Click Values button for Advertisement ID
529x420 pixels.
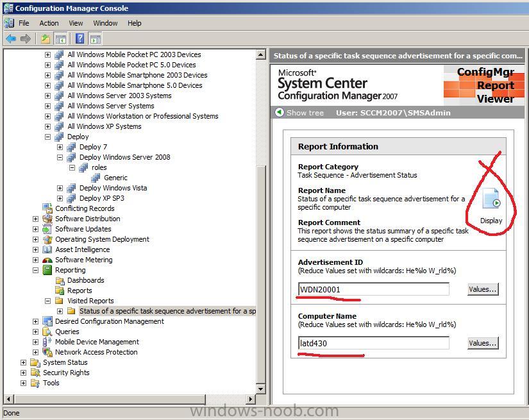pos(483,289)
